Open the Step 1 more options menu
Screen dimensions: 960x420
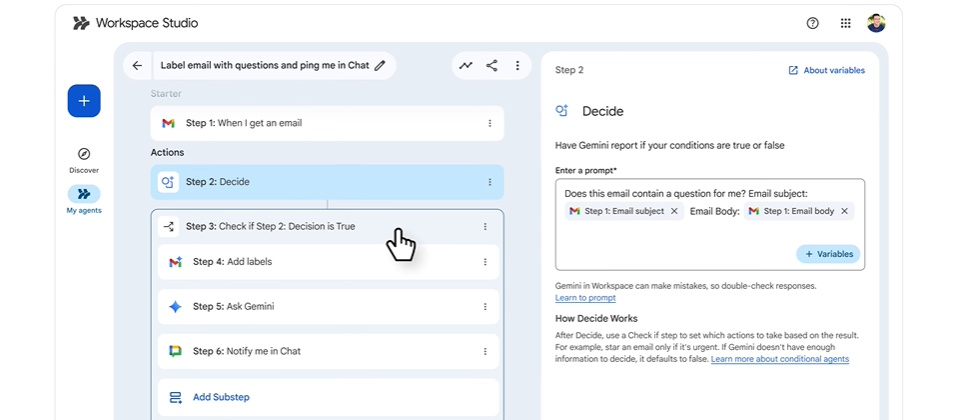(489, 123)
